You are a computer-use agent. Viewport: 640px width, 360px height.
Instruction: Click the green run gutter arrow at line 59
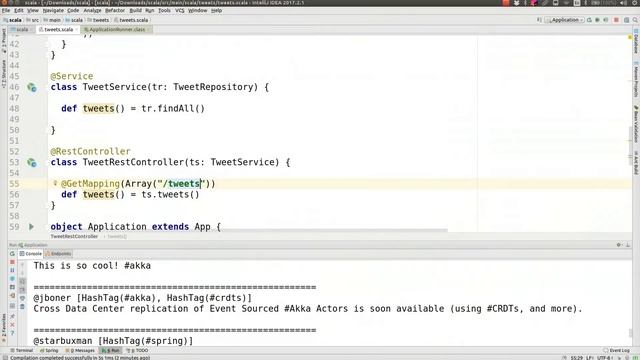pyautogui.click(x=31, y=227)
